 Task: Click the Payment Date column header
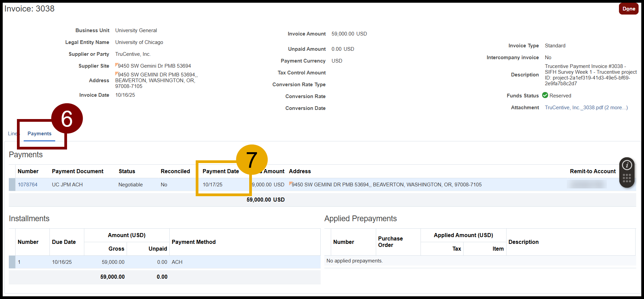click(220, 171)
